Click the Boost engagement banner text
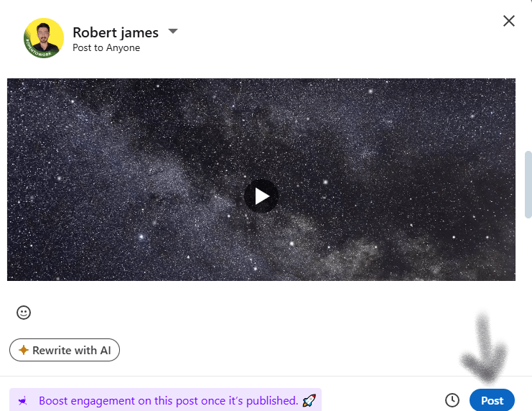This screenshot has width=532, height=411. tap(168, 401)
